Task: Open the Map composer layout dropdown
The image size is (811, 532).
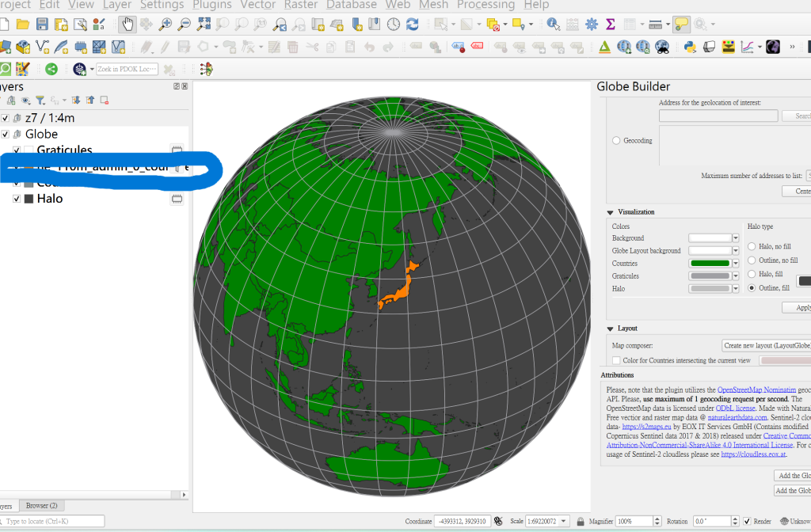Action: (766, 345)
